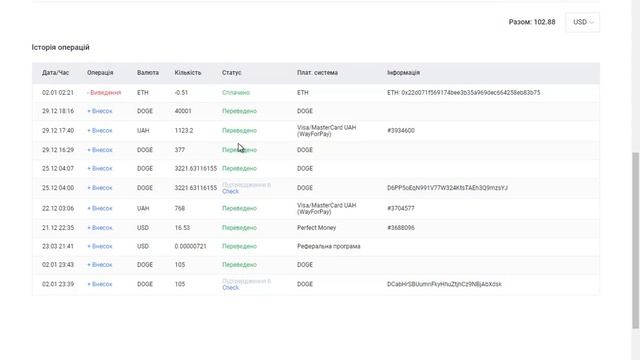640x360 pixels.
Task: Click the date '29.12 16:29'
Action: [x=58, y=150]
